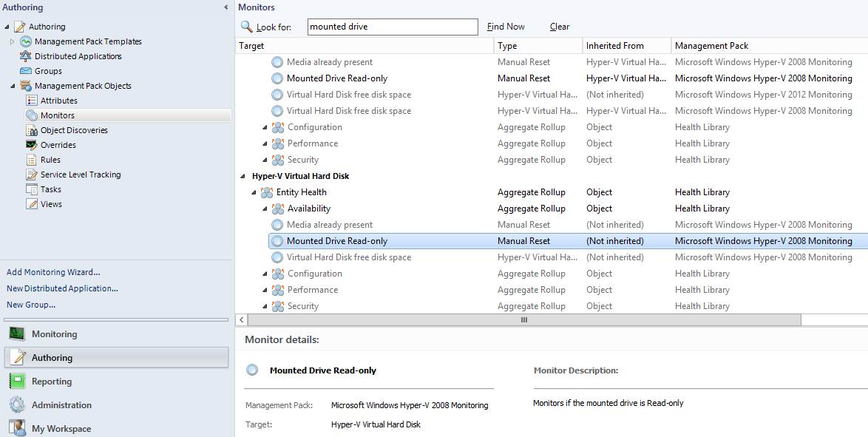This screenshot has height=437, width=868.
Task: Click the Object Discoveries icon
Action: 32,130
